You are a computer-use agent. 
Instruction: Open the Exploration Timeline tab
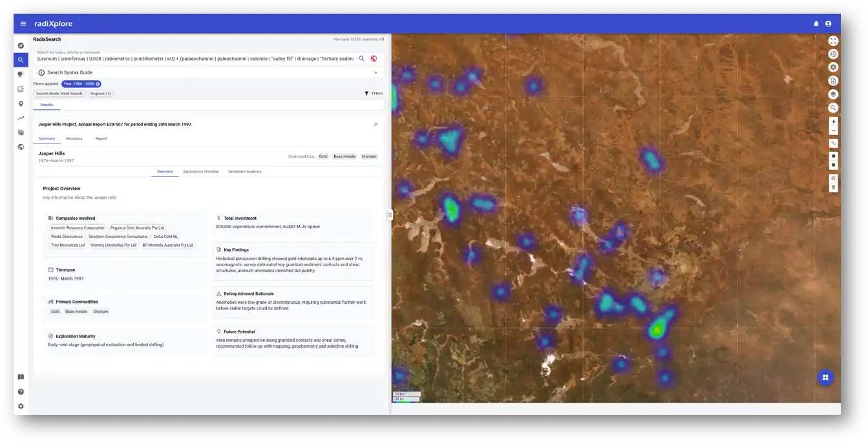[200, 172]
